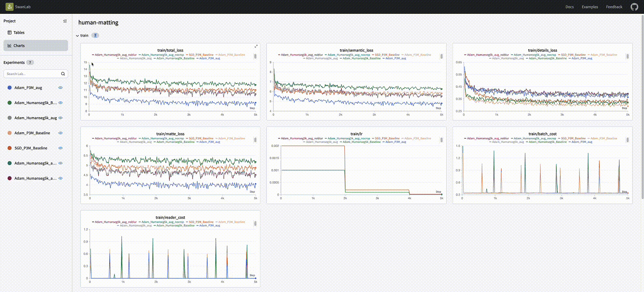Screen dimensions: 644x292
Task: Expand train/total_loss chart to fullscreen
Action: click(x=256, y=46)
